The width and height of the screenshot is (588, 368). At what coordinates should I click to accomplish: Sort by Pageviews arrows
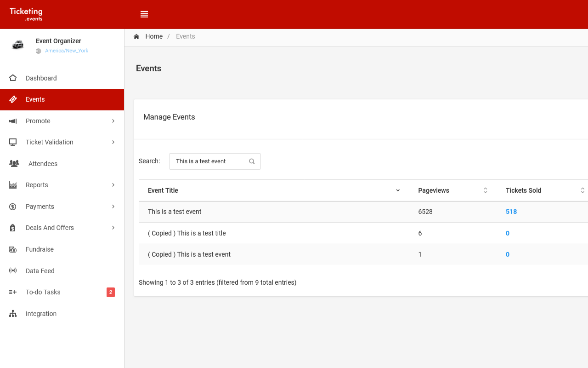pyautogui.click(x=485, y=190)
